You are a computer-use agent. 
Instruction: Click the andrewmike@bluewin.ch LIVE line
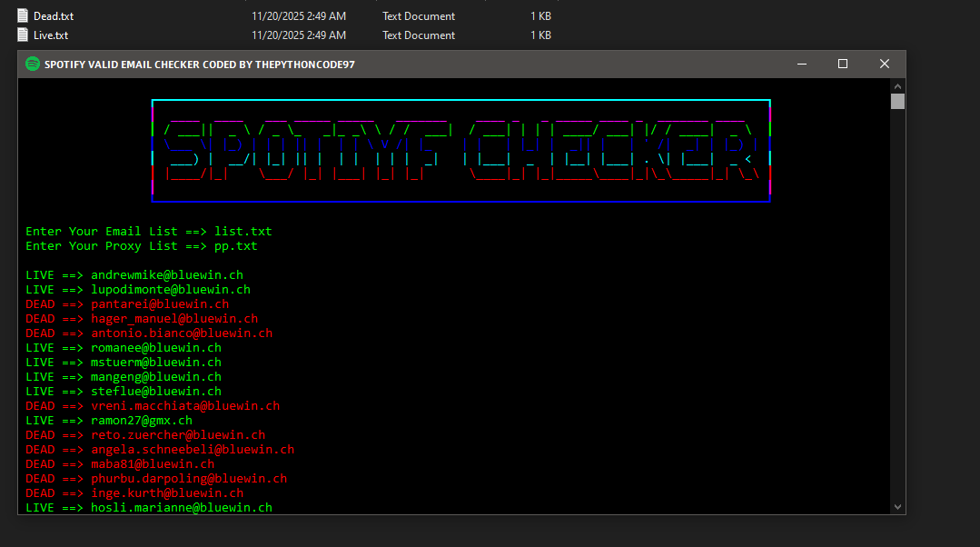click(x=134, y=275)
